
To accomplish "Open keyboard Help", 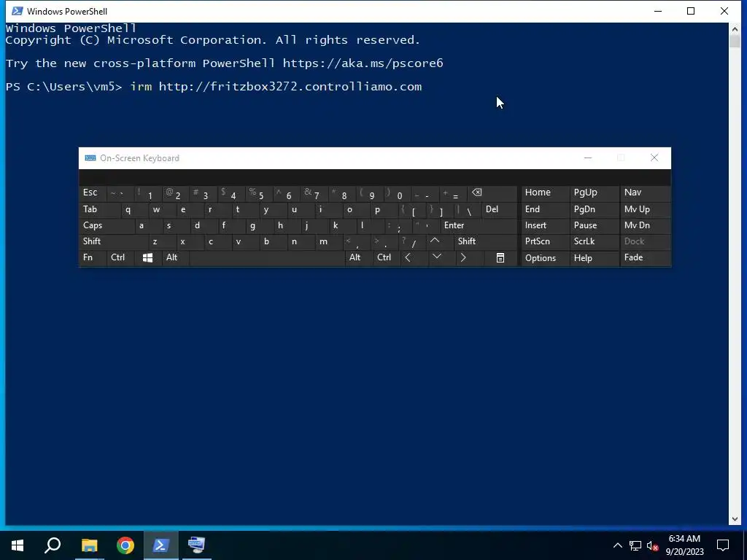I will tap(594, 257).
